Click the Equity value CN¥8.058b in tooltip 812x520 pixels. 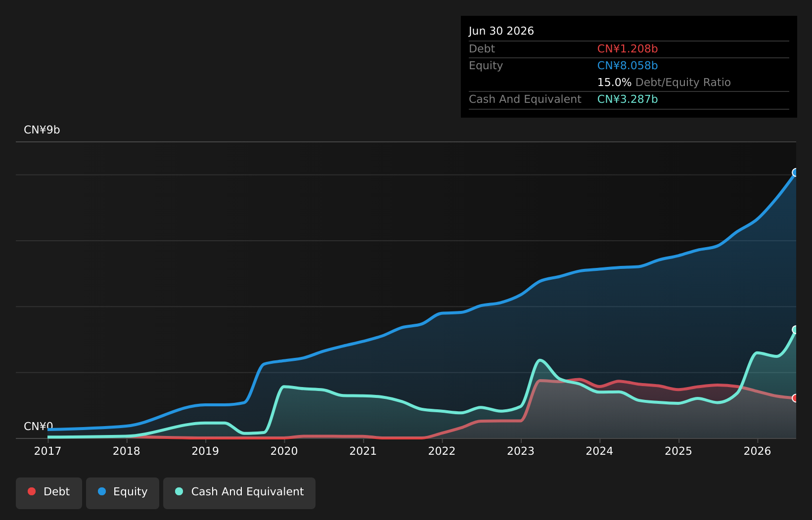pyautogui.click(x=628, y=66)
